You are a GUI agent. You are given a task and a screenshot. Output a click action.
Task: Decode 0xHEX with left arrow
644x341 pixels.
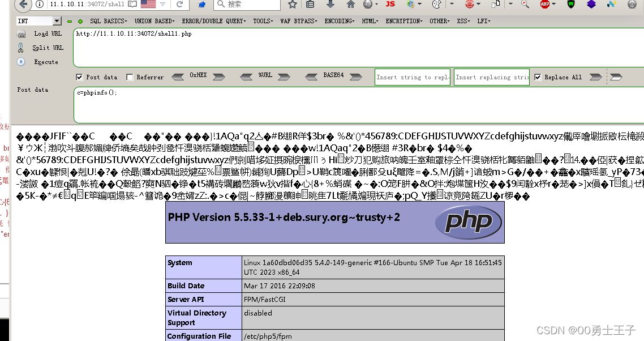point(178,77)
